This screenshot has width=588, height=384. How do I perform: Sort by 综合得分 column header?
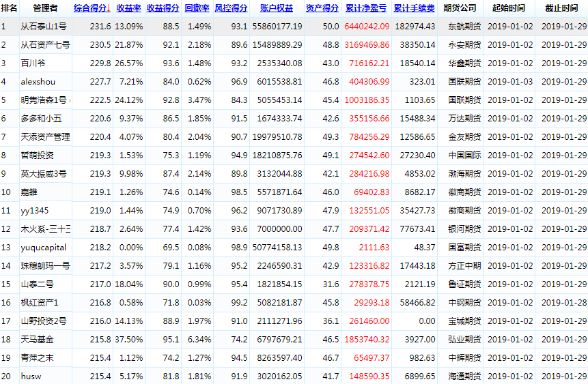[x=90, y=8]
